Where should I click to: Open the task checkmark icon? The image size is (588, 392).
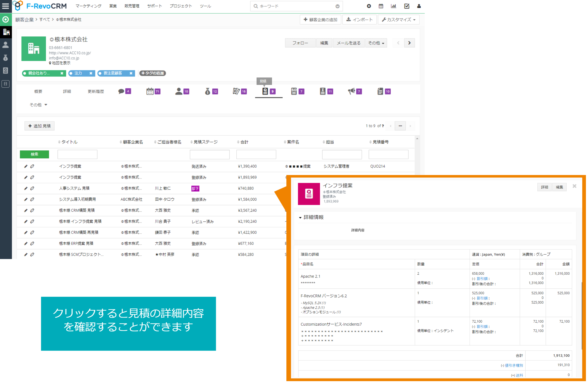coord(407,6)
